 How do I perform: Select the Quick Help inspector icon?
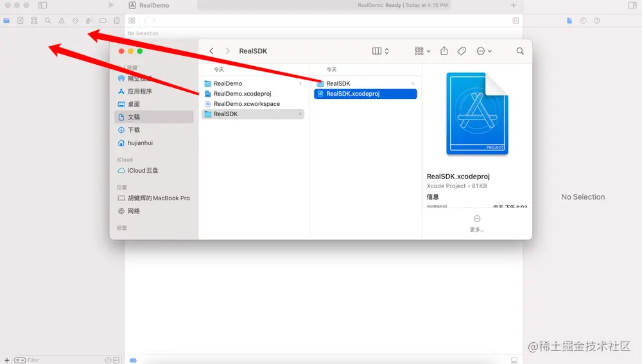click(x=597, y=21)
